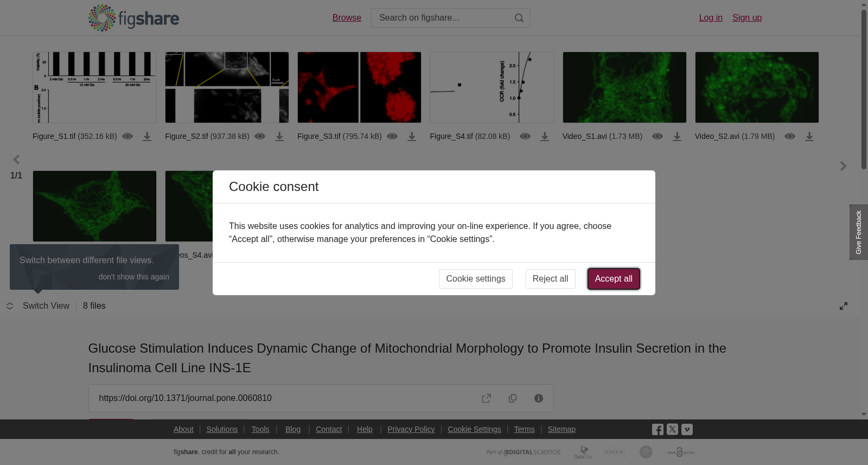
Task: Click the search magnifier icon
Action: click(519, 18)
